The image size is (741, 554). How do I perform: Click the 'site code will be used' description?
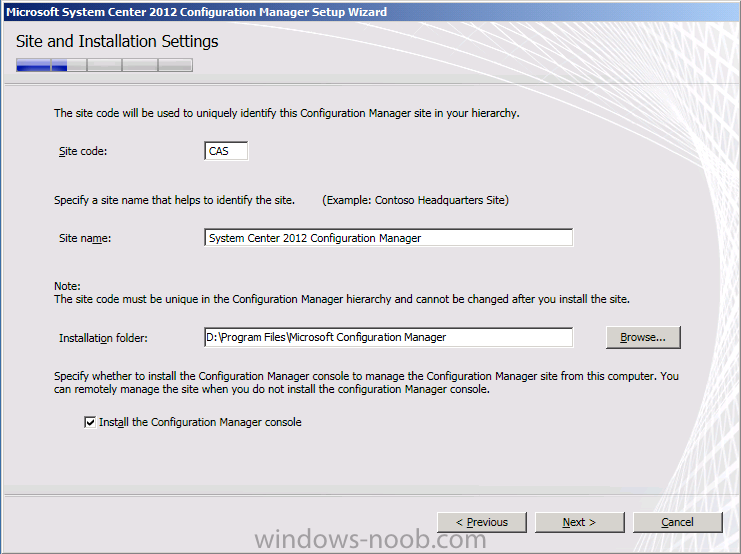click(x=287, y=113)
